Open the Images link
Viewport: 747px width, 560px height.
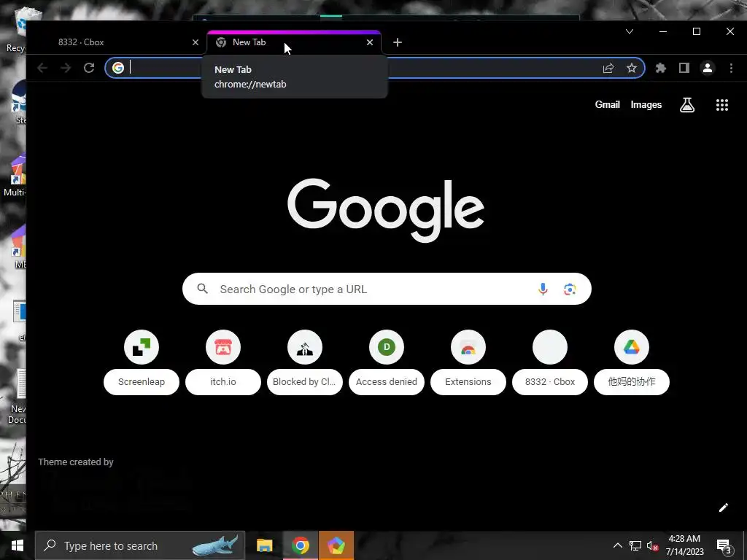coord(646,105)
